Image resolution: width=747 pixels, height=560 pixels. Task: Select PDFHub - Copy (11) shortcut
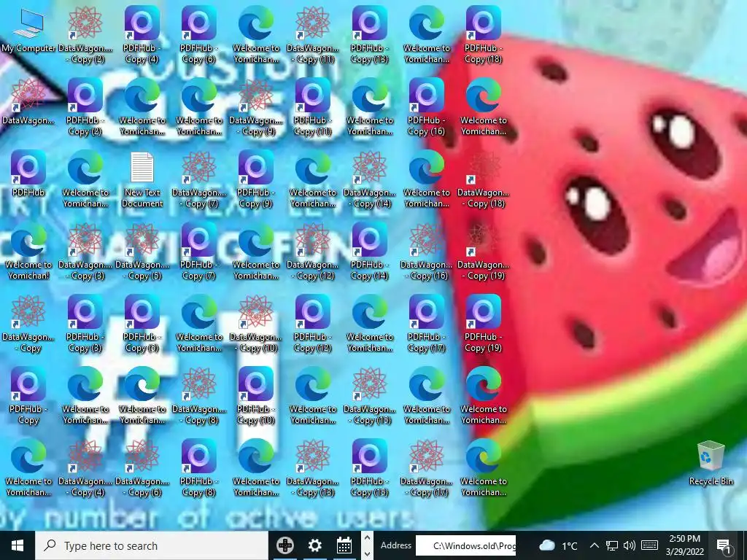[x=313, y=108]
